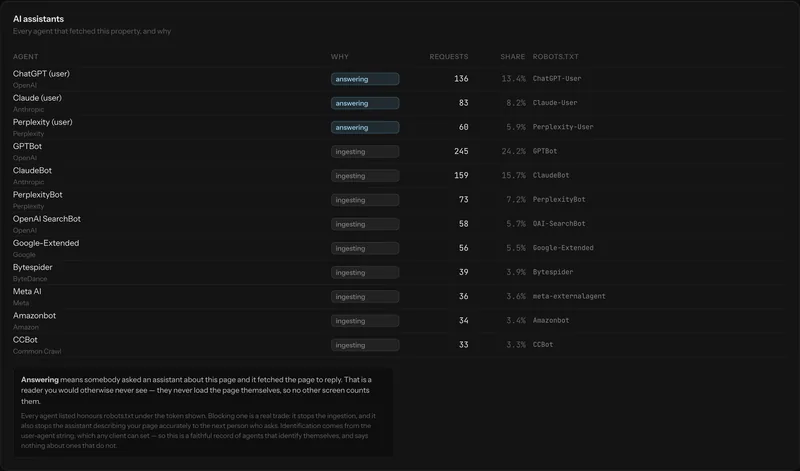Screen dimensions: 800x471
Task: Select the Google-Extended agent name
Action: 46,243
